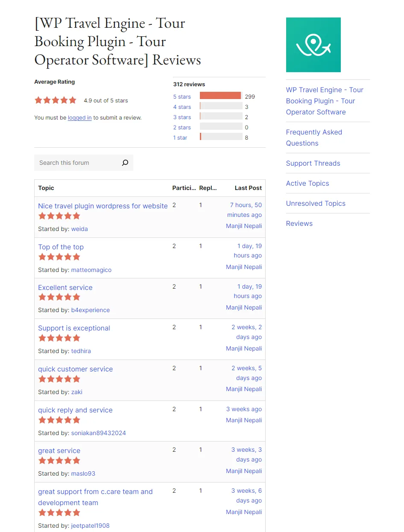This screenshot has height=532, width=404.
Task: Filter reviews by 1 star
Action: click(x=180, y=137)
